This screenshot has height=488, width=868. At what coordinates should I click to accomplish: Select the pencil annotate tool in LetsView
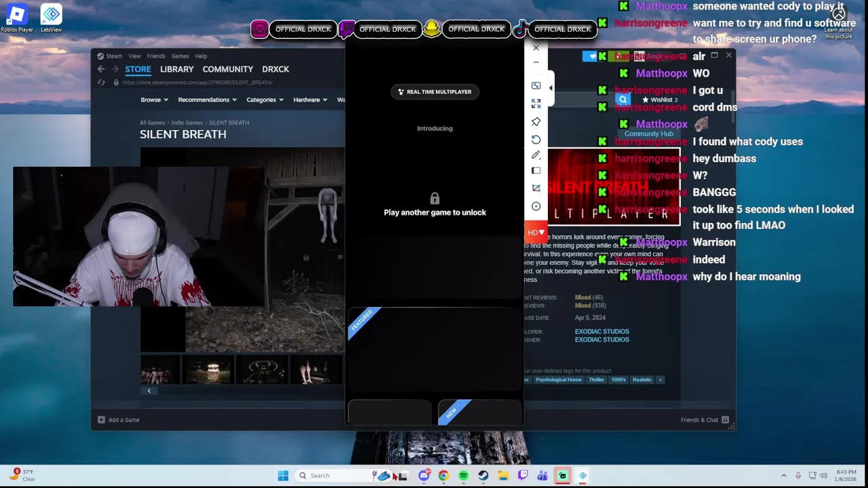click(x=536, y=155)
